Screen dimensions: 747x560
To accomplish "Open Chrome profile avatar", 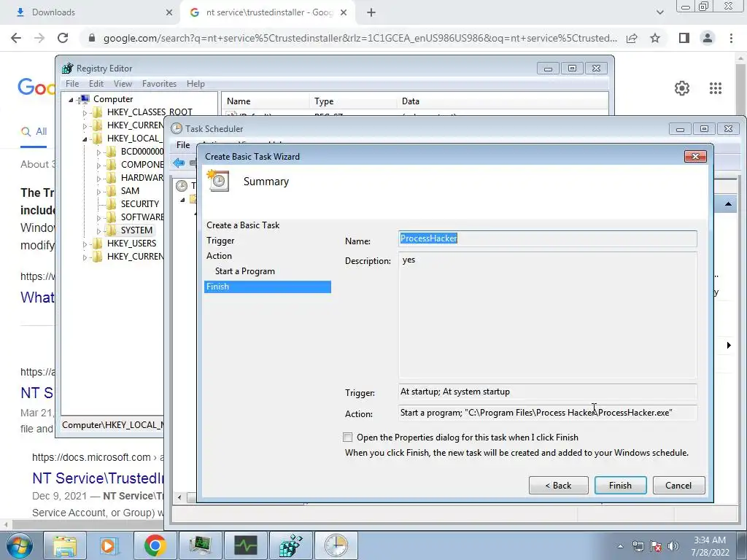I will point(708,38).
